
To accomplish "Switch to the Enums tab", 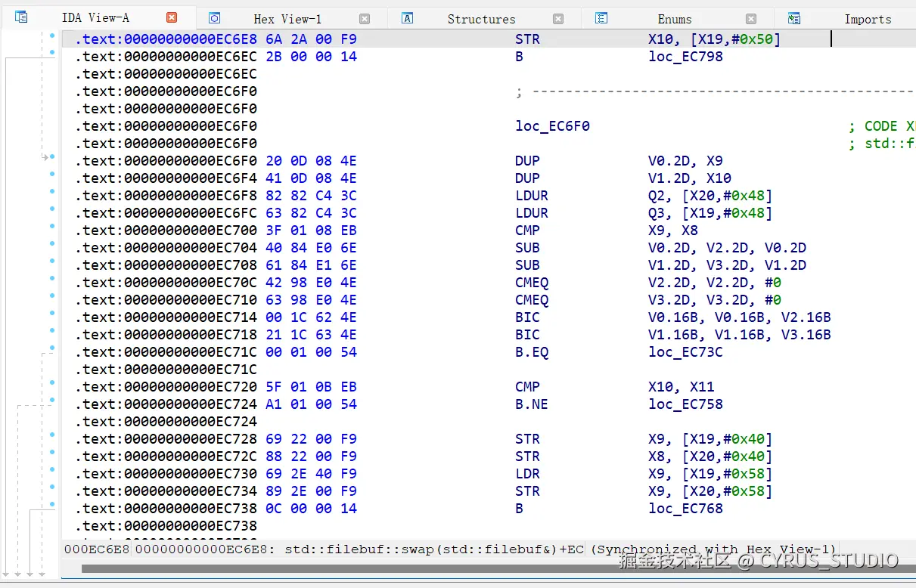I will pyautogui.click(x=675, y=19).
